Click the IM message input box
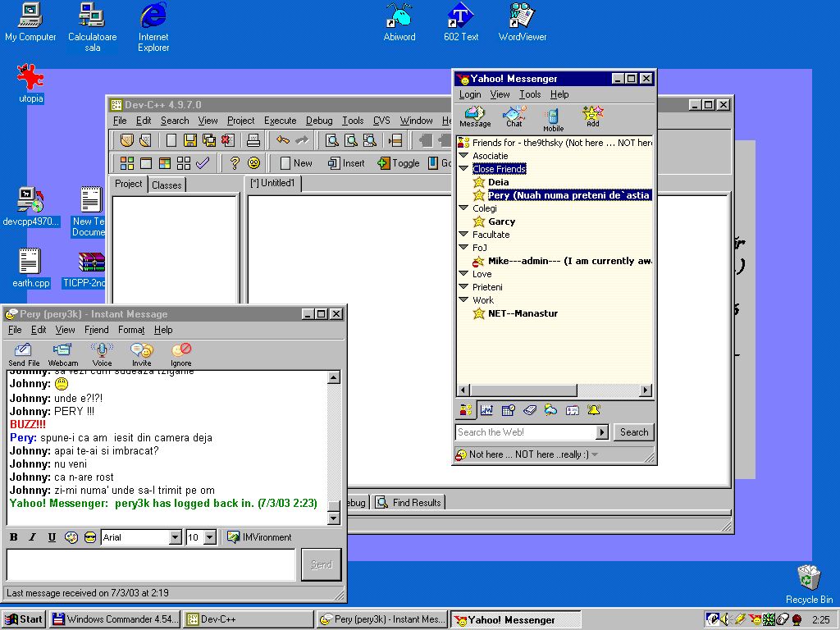The image size is (840, 630). [151, 564]
